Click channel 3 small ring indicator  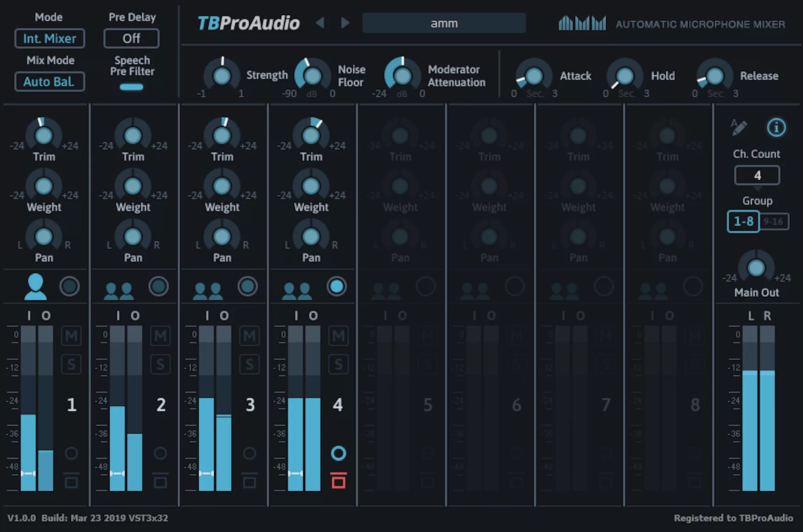point(249,453)
